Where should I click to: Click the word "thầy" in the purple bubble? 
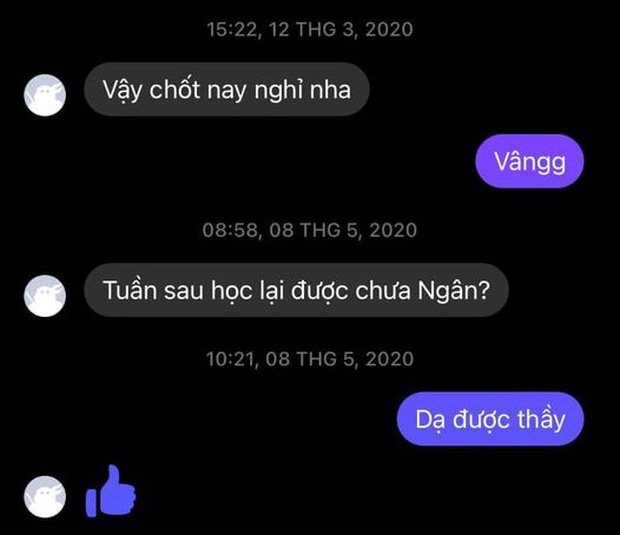point(541,420)
